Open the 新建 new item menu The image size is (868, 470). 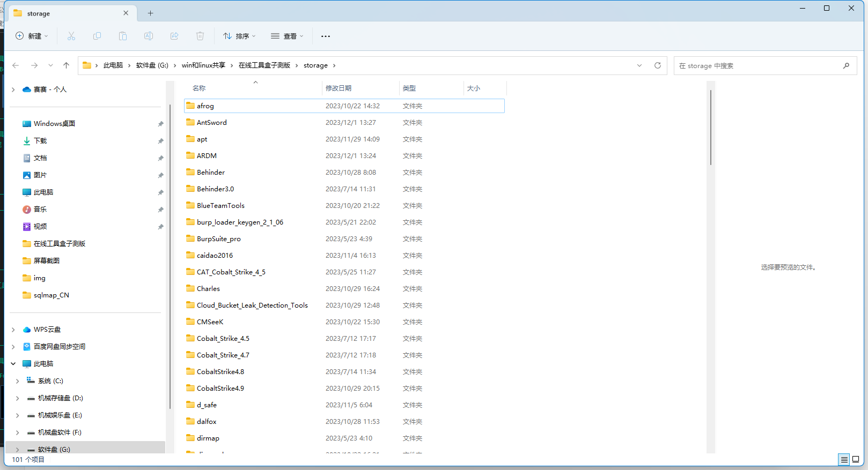32,36
